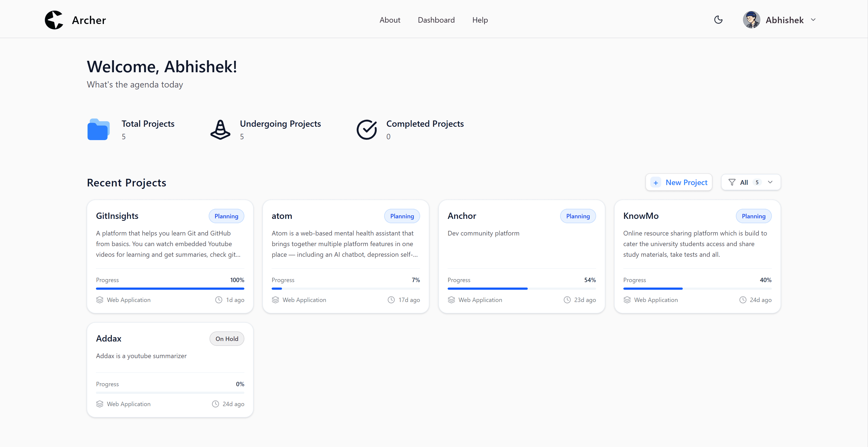Click the layers icon on Addax card
Viewport: 868px width, 447px height.
pyautogui.click(x=99, y=404)
